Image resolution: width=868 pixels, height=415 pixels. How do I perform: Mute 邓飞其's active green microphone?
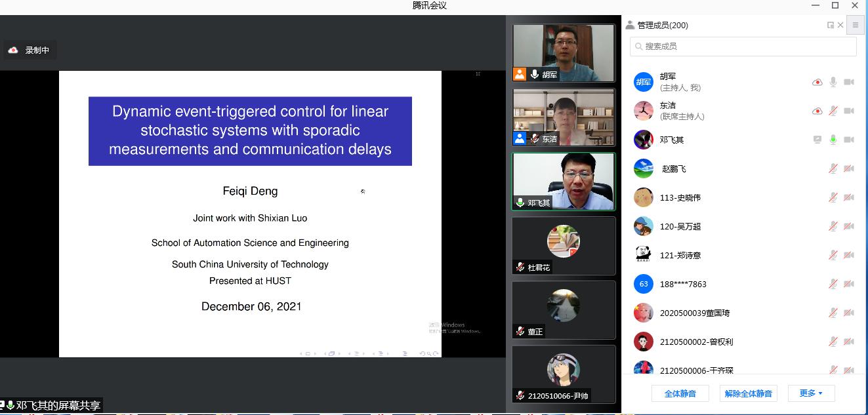[833, 140]
